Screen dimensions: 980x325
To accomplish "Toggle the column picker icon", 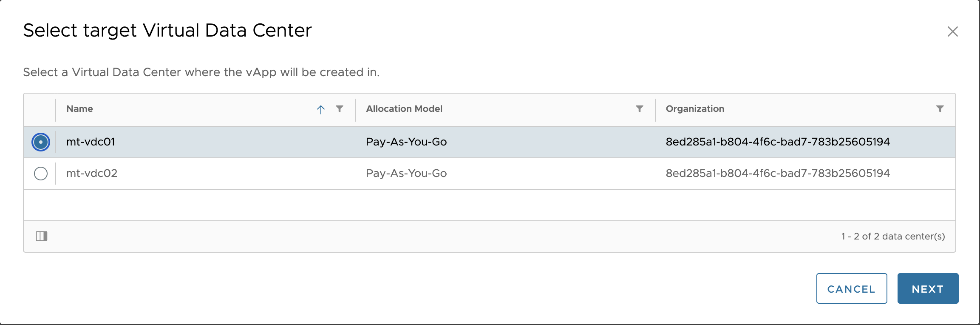I will (x=42, y=236).
